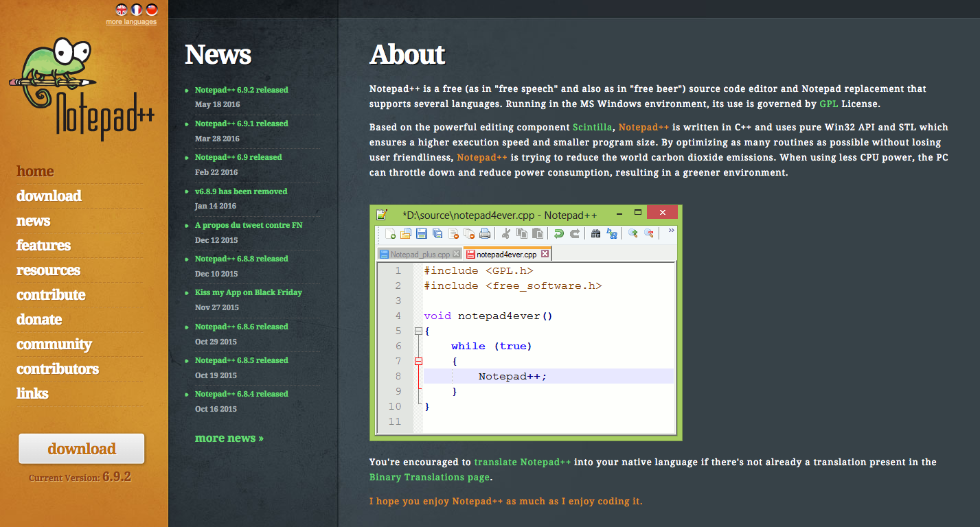Click the Replace toolbar icon
The height and width of the screenshot is (527, 980).
(x=612, y=233)
